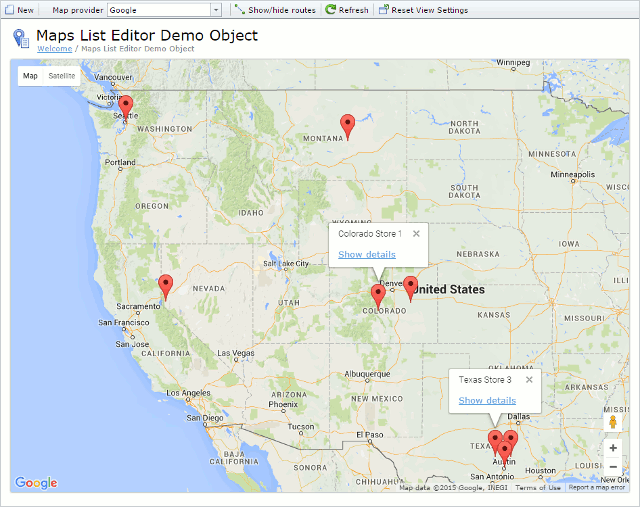This screenshot has width=640, height=507.
Task: Click the marker east of Denver
Action: click(x=410, y=288)
